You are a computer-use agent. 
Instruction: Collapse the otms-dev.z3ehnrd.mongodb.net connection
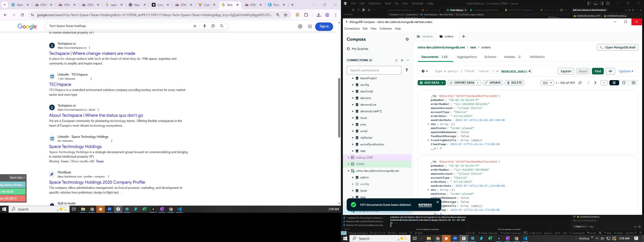tap(349, 171)
